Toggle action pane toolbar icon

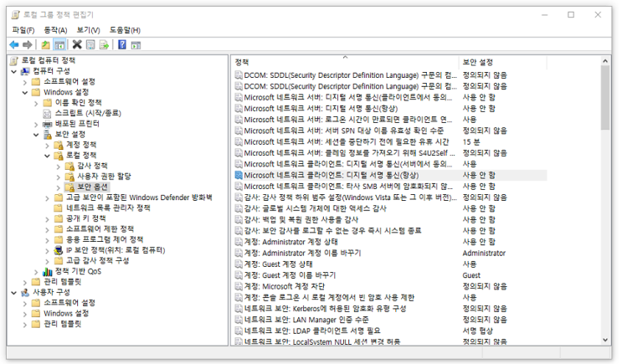coord(136,45)
